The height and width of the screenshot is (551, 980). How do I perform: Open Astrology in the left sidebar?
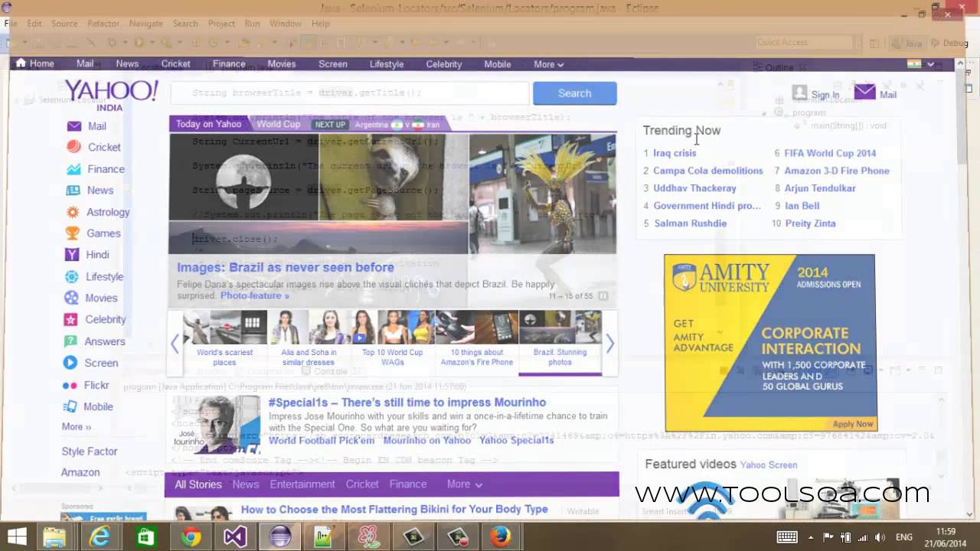(x=98, y=212)
